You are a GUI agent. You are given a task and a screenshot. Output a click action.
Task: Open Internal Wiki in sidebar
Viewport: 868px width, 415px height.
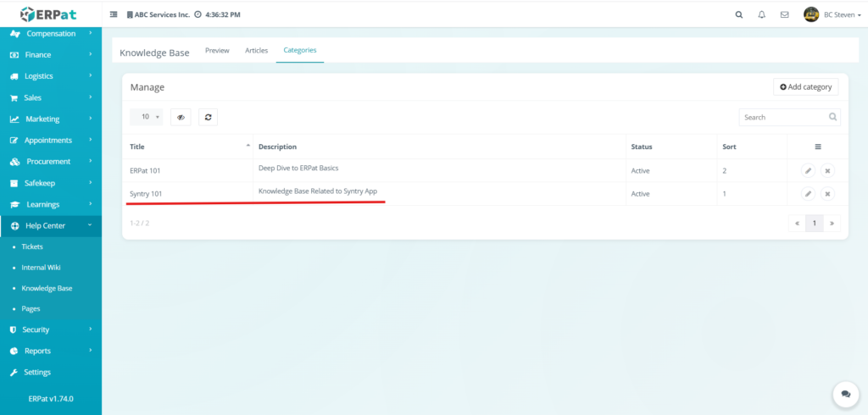(x=41, y=268)
